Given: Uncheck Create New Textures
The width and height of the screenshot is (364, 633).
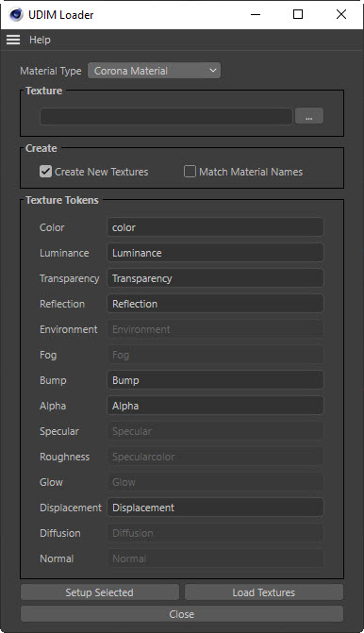Looking at the screenshot, I should [45, 172].
